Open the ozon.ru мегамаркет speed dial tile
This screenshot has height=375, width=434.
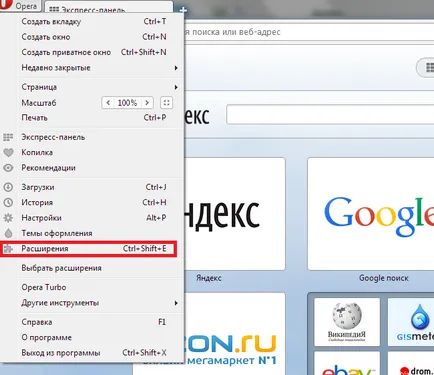235,334
